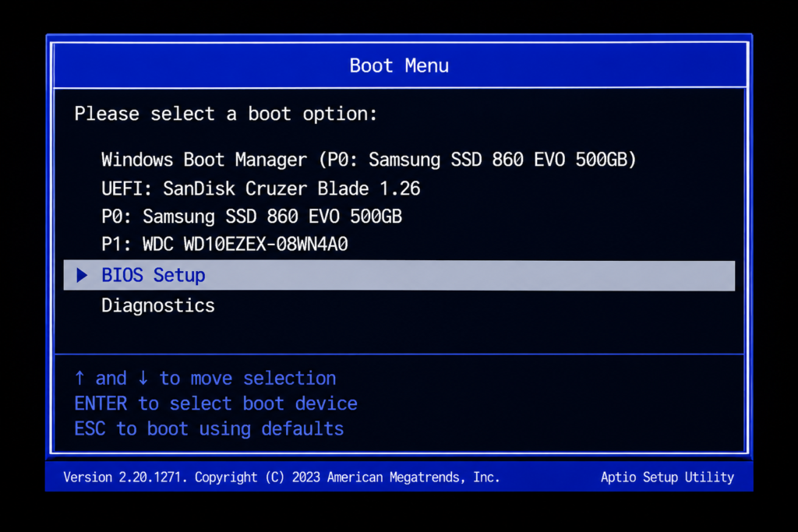Click the Boot Menu title
This screenshot has height=532, width=798.
(399, 65)
